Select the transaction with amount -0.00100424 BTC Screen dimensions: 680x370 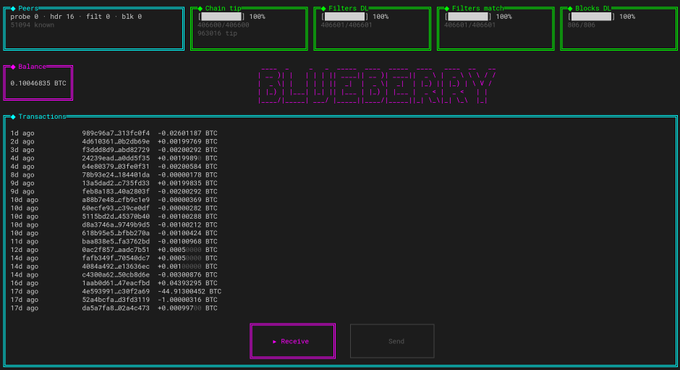(114, 233)
